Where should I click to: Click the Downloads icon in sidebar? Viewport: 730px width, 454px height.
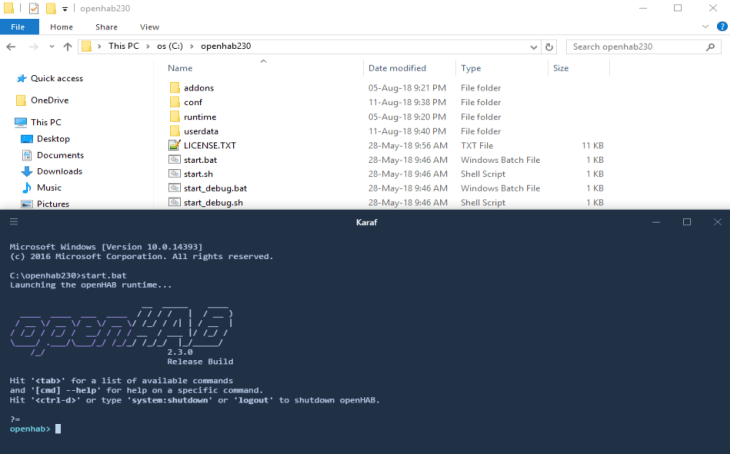[x=27, y=171]
